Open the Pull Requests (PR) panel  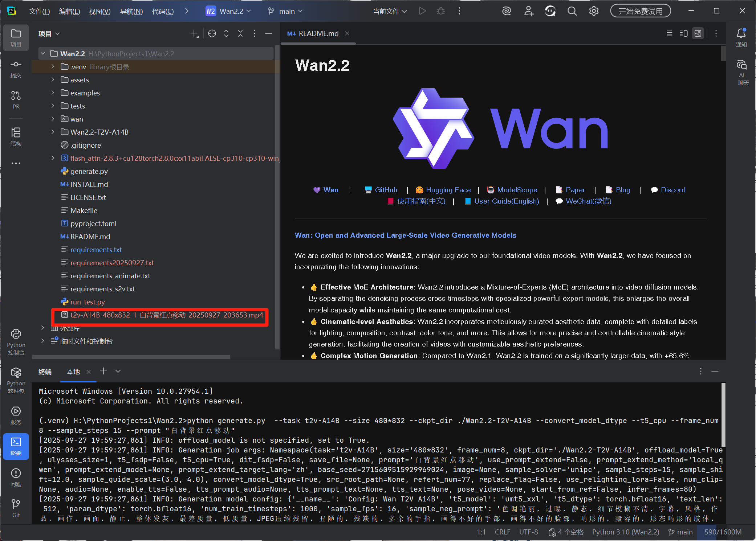16,100
